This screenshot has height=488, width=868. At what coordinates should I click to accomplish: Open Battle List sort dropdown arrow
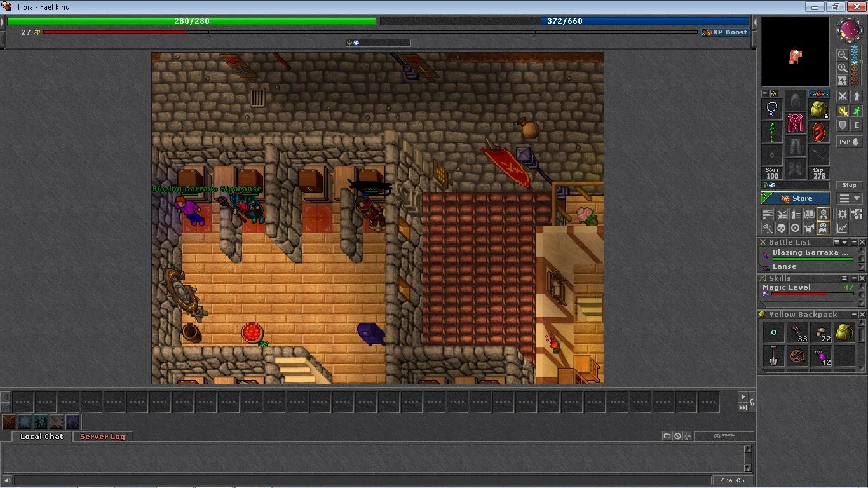(844, 242)
